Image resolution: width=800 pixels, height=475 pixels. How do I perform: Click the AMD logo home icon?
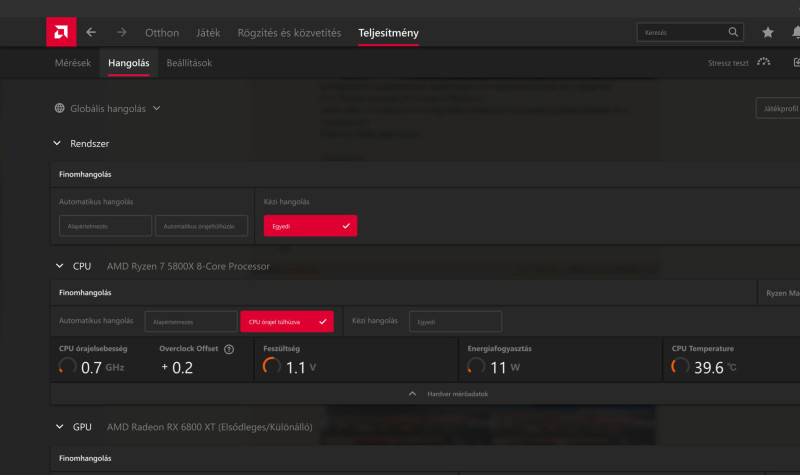point(61,32)
